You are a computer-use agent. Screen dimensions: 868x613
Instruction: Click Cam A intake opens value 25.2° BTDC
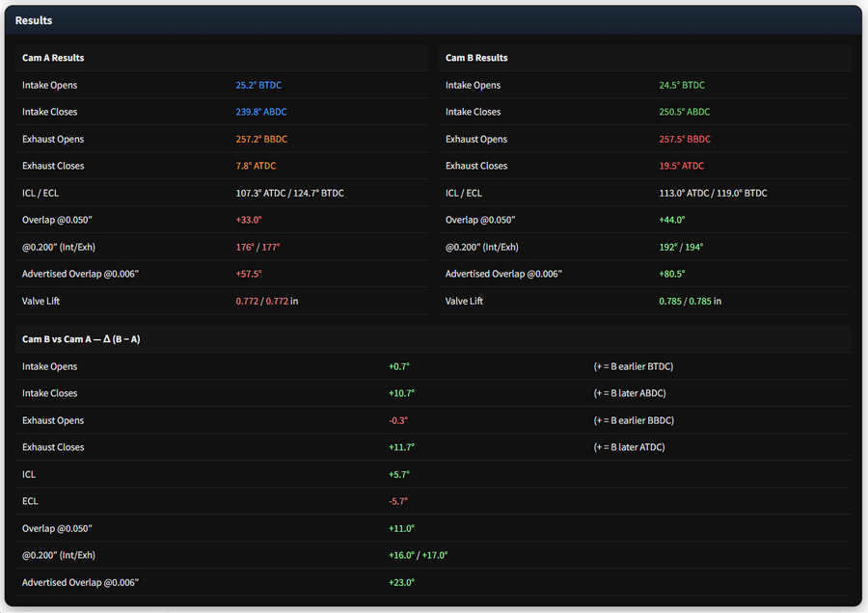[258, 85]
